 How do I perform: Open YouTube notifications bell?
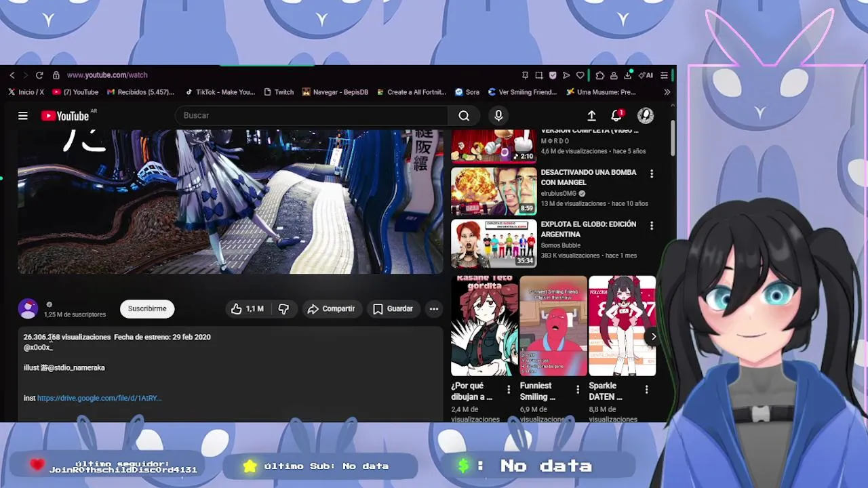pyautogui.click(x=616, y=116)
